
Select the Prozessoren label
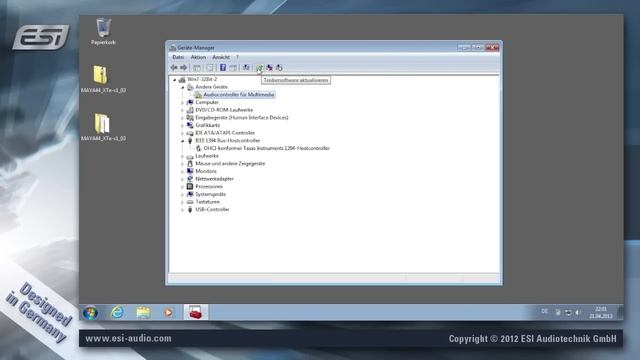click(x=209, y=187)
